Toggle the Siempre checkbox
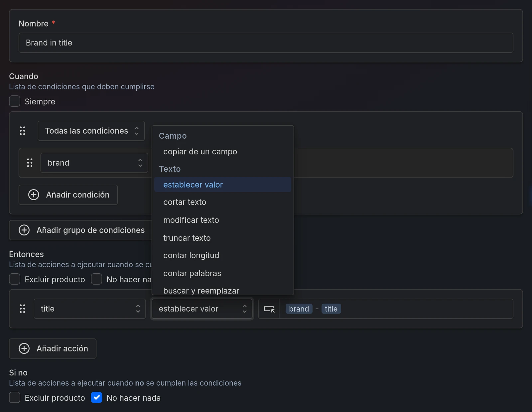Screen dimensions: 532x412 15,101
